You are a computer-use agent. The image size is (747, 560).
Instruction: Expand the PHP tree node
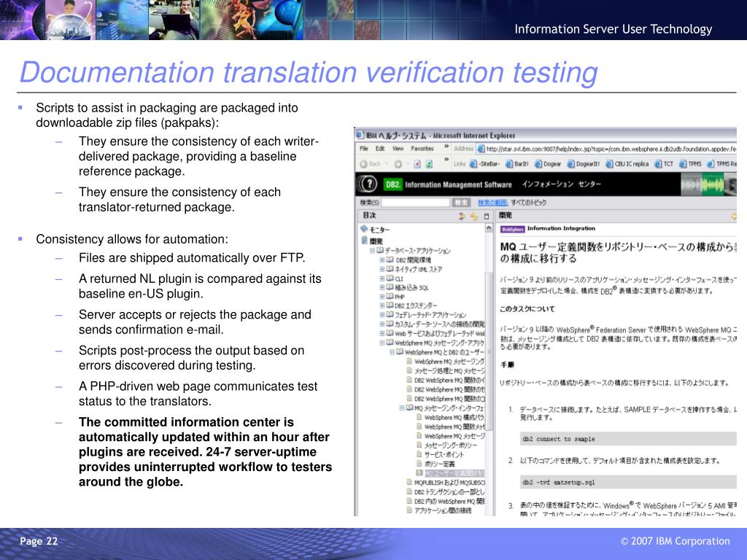pyautogui.click(x=382, y=297)
